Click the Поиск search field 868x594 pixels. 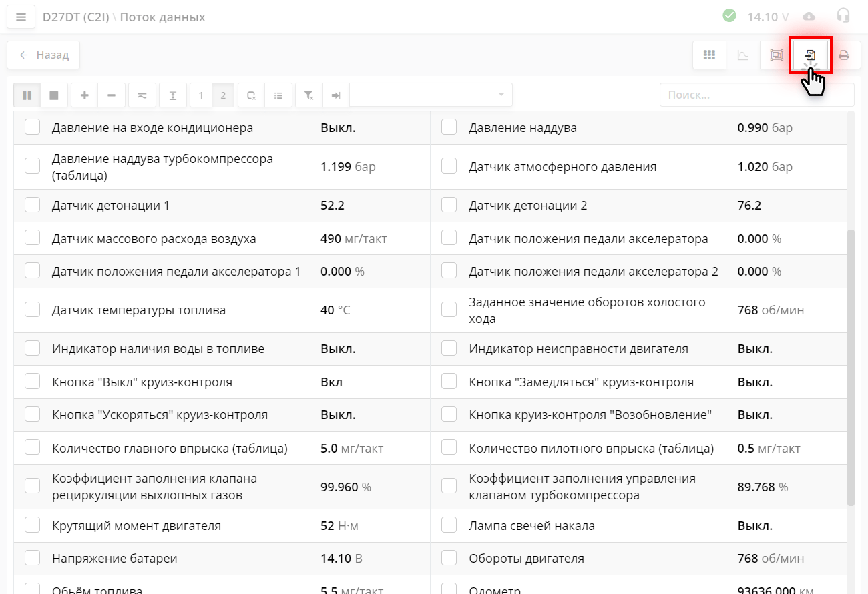point(756,95)
